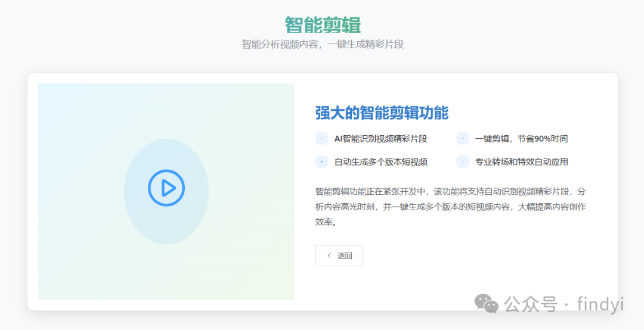Click icon beside AI智能识别视频精彩片段
The height and width of the screenshot is (330, 644).
[321, 138]
